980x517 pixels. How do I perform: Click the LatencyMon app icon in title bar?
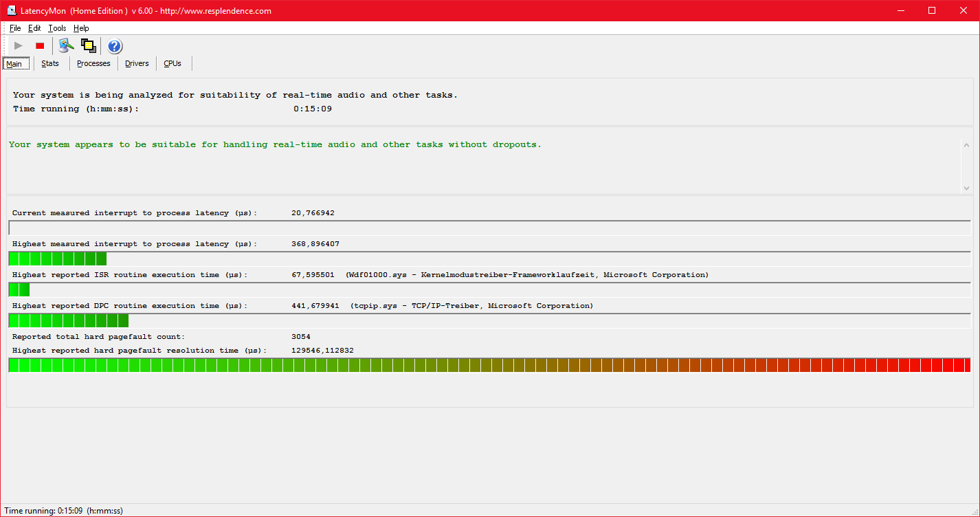click(x=12, y=10)
